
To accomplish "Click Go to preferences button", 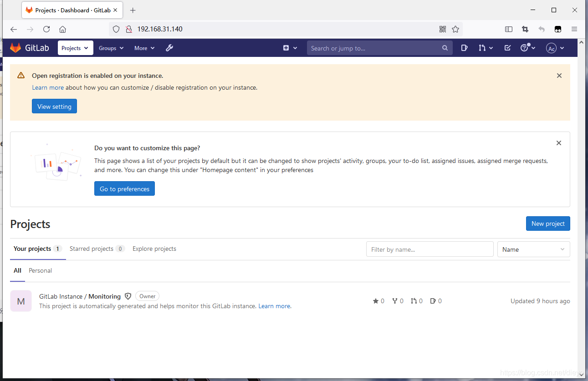I will pyautogui.click(x=124, y=188).
